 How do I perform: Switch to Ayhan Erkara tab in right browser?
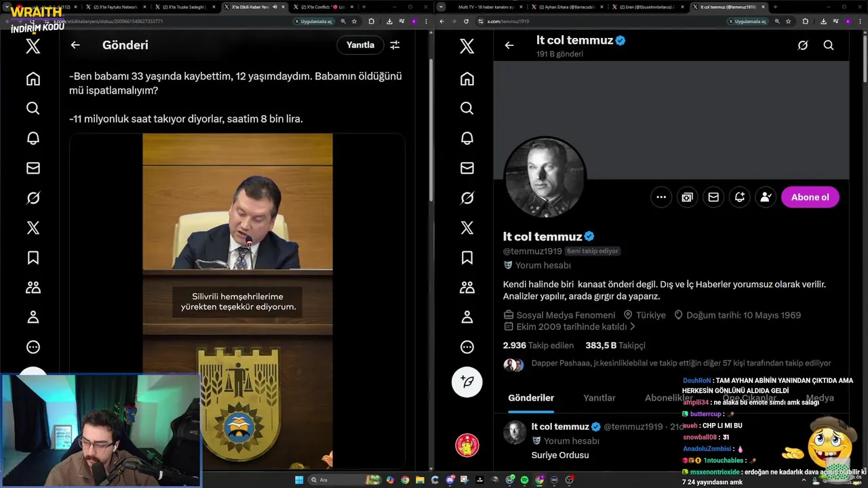point(568,7)
